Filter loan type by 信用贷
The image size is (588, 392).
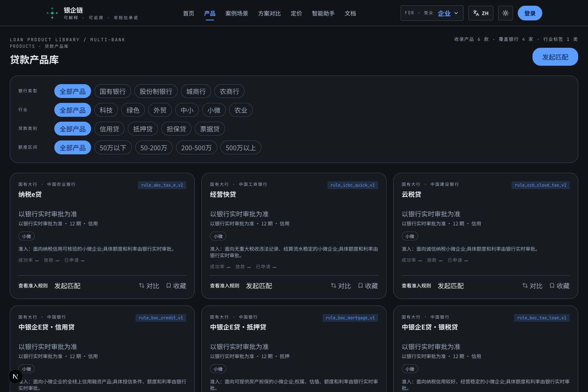point(109,129)
